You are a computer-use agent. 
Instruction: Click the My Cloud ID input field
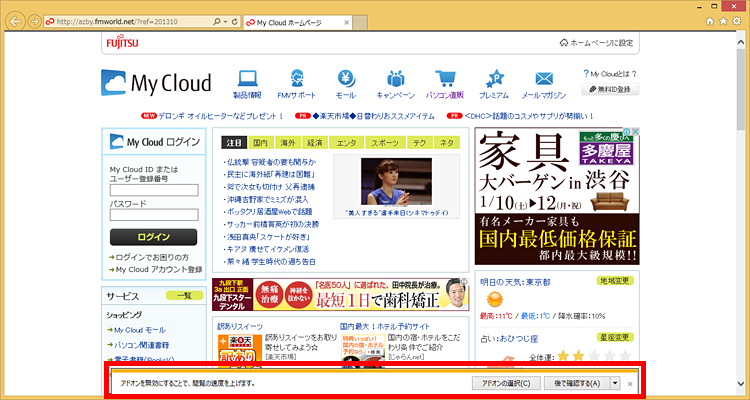pos(154,190)
